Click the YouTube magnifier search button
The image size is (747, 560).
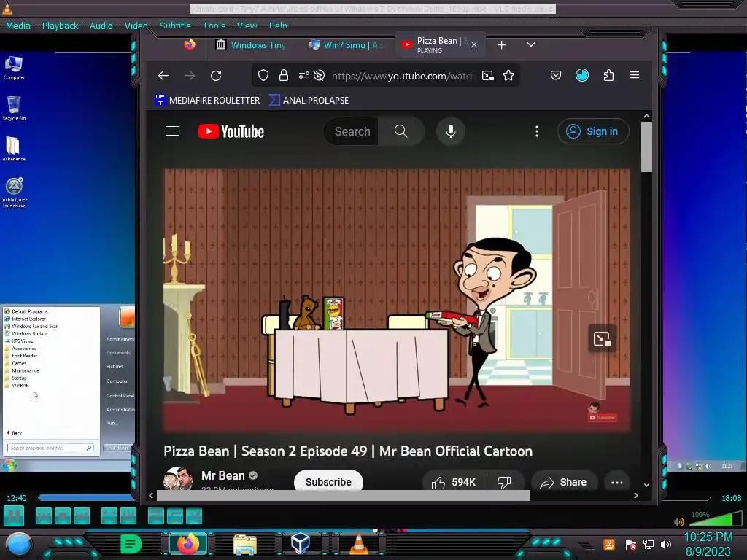tap(401, 131)
